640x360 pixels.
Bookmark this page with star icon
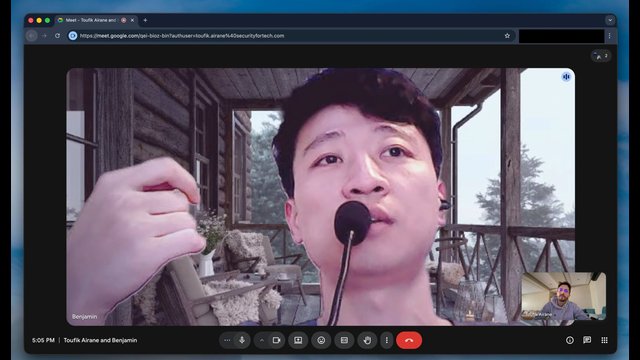click(x=507, y=36)
